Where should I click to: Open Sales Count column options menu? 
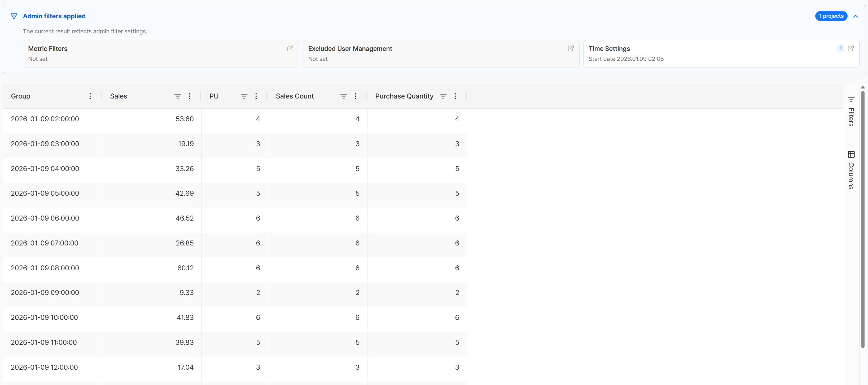pos(356,96)
